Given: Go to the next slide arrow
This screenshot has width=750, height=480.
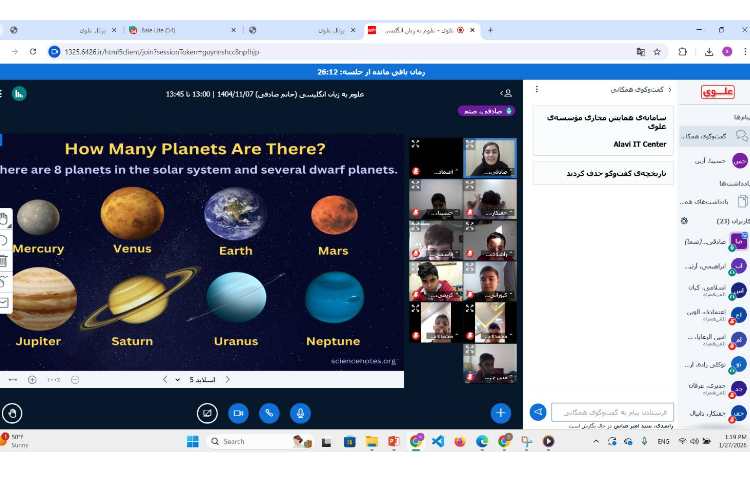Looking at the screenshot, I should pyautogui.click(x=228, y=380).
